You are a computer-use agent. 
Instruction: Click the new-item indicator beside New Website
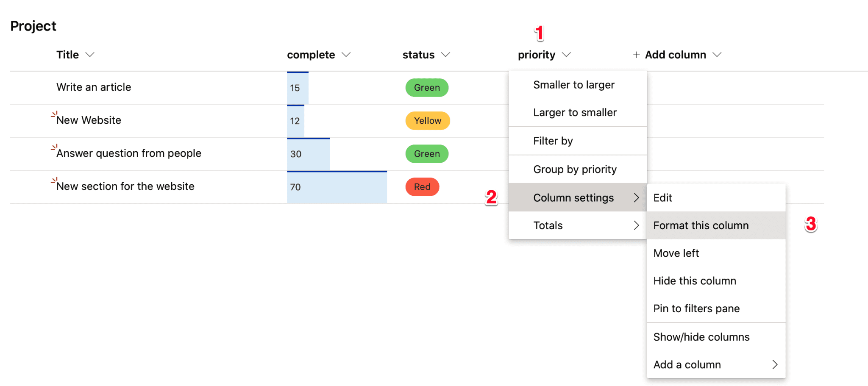click(53, 114)
